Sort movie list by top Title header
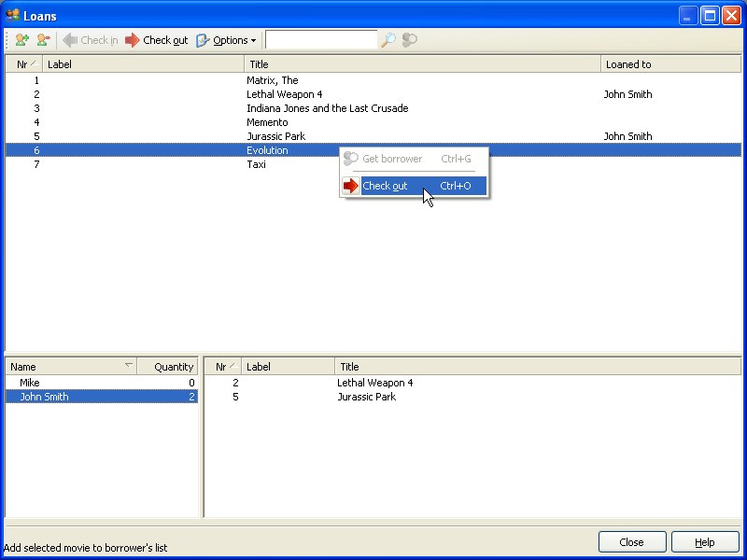The width and height of the screenshot is (747, 560). 423,64
